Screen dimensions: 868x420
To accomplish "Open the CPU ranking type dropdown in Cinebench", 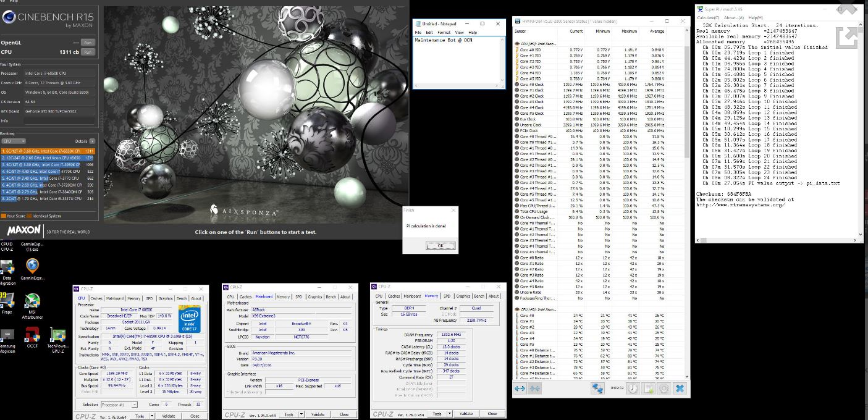I will [x=13, y=141].
